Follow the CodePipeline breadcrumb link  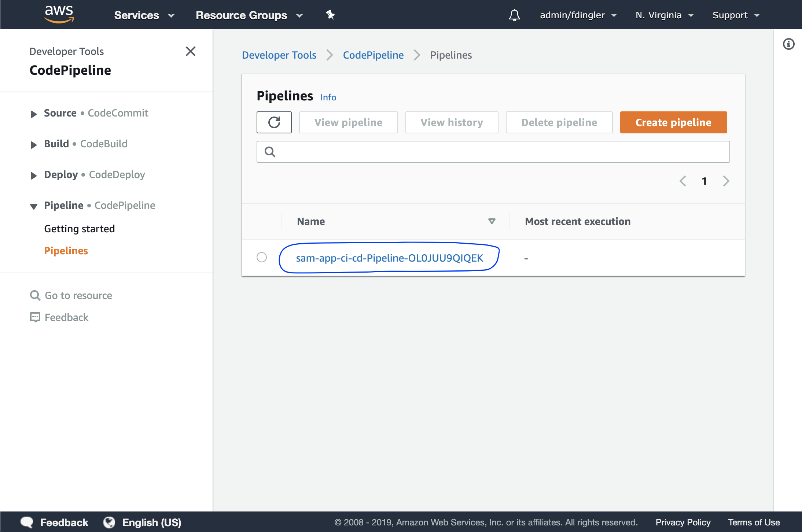(373, 55)
